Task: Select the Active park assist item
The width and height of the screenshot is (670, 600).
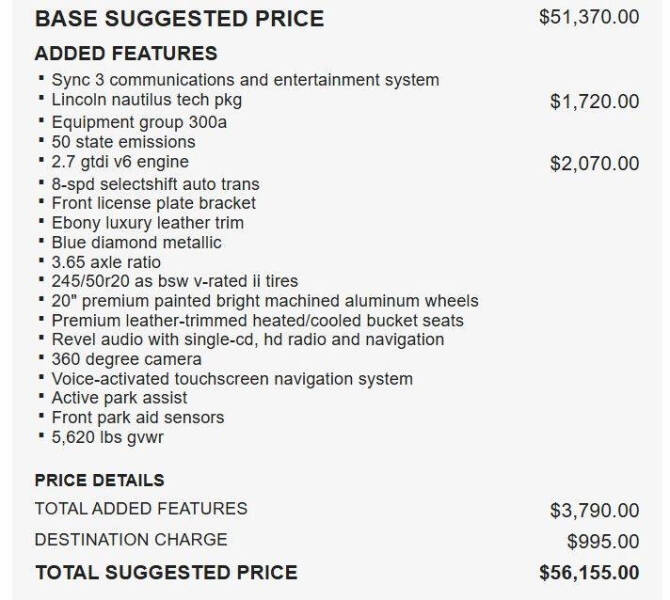Action: pyautogui.click(x=119, y=398)
